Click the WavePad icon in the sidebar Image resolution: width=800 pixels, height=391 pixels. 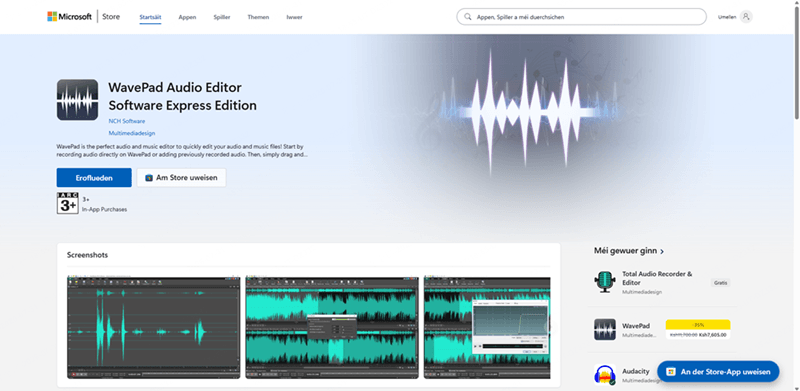point(605,329)
